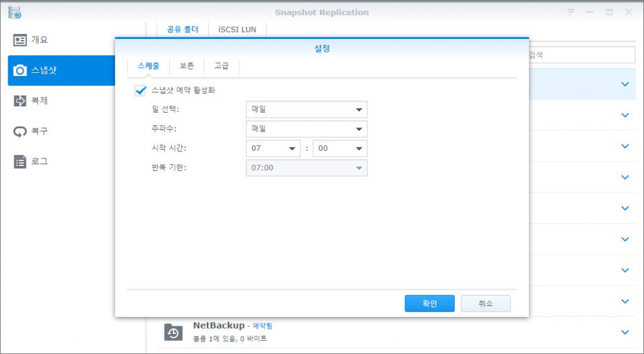The image size is (644, 354).
Task: Open the 일 선택 dropdown
Action: tap(306, 109)
